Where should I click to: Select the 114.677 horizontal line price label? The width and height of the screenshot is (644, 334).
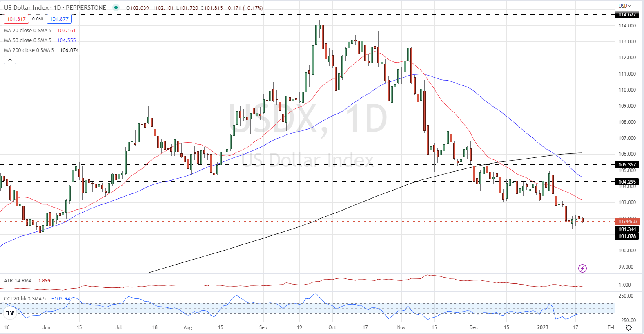click(x=627, y=15)
